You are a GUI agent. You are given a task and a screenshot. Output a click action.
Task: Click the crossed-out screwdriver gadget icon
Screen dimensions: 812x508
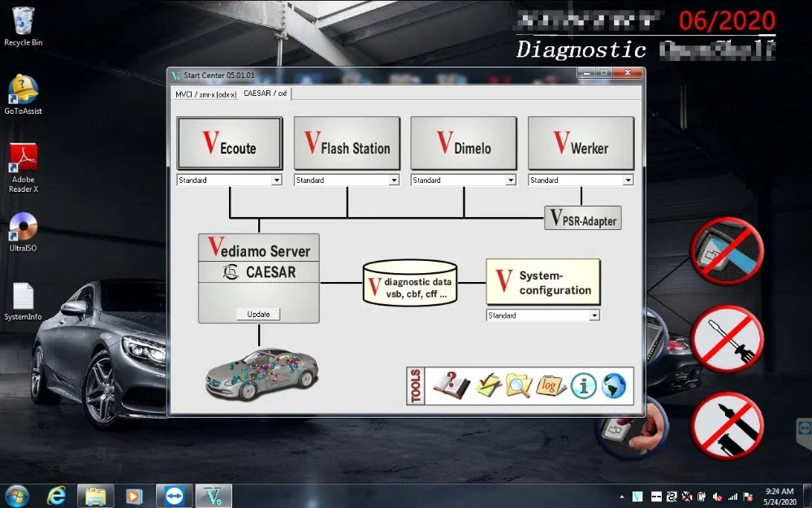[727, 339]
